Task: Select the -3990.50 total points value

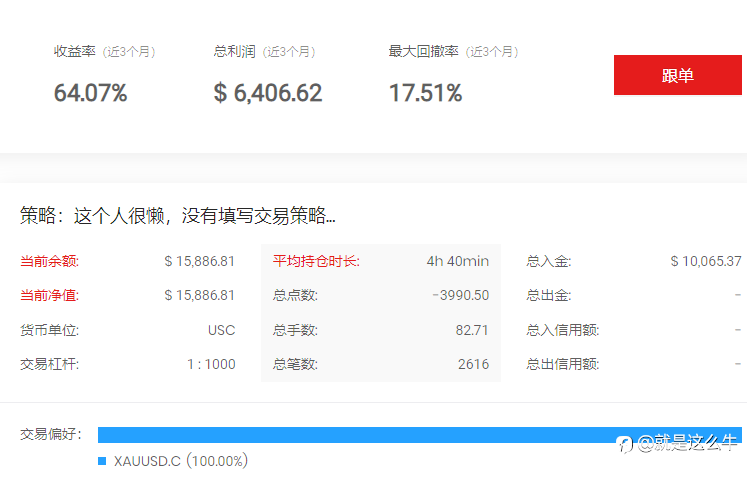Action: [461, 295]
